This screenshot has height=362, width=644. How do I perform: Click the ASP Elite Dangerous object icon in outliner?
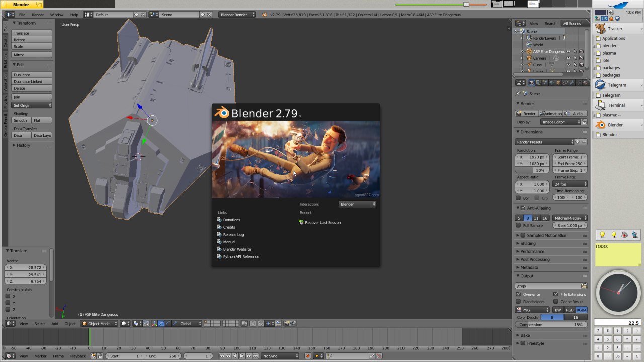[x=529, y=51]
